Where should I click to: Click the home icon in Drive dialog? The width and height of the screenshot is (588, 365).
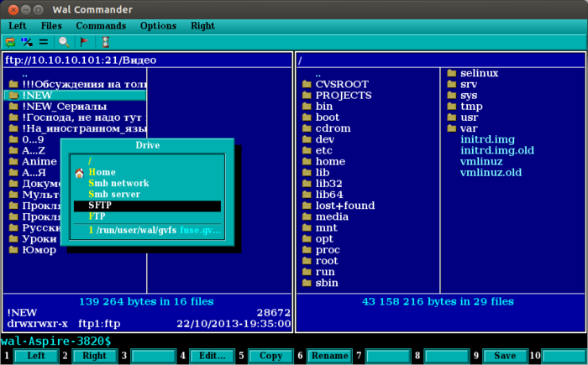tap(79, 173)
